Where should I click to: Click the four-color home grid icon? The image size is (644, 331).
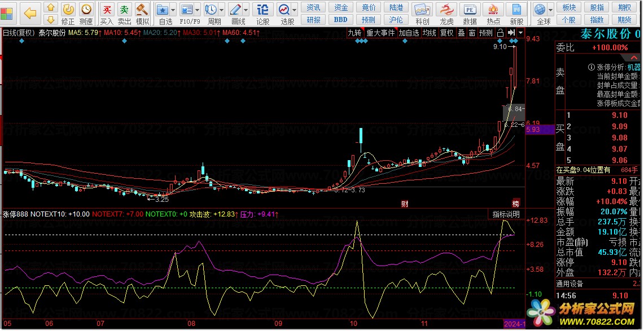tap(6, 13)
